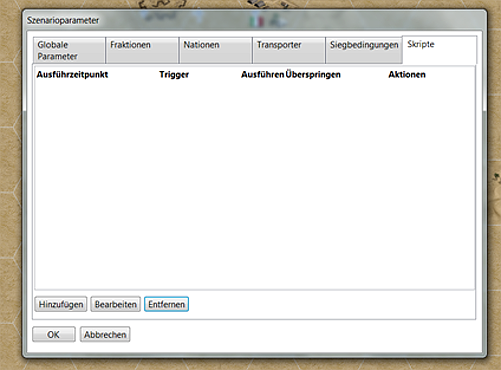The image size is (501, 370).
Task: Go to the Transporter tab
Action: coord(289,50)
